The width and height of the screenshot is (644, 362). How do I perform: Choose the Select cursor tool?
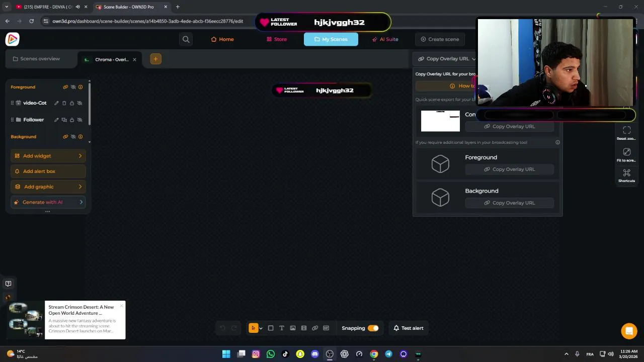pyautogui.click(x=253, y=328)
